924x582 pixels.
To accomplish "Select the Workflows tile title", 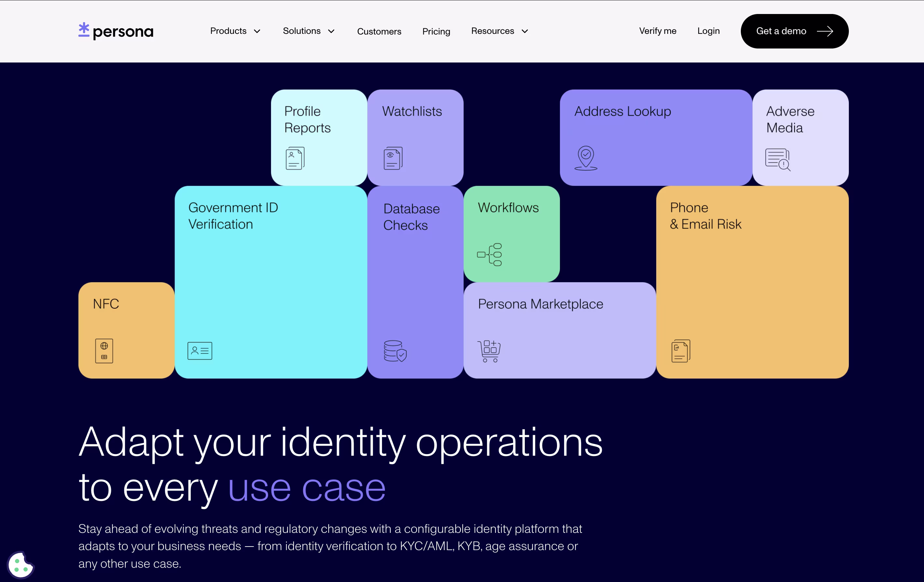I will 508,208.
